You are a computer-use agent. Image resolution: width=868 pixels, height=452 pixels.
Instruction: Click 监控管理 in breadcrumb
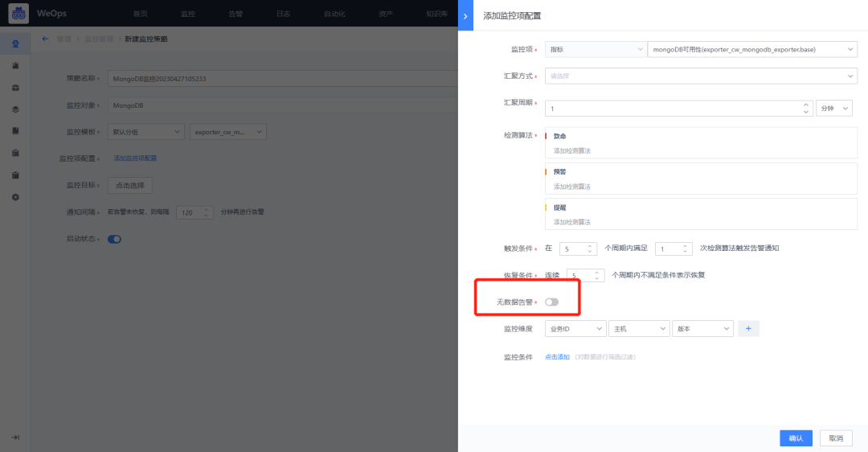(x=99, y=39)
